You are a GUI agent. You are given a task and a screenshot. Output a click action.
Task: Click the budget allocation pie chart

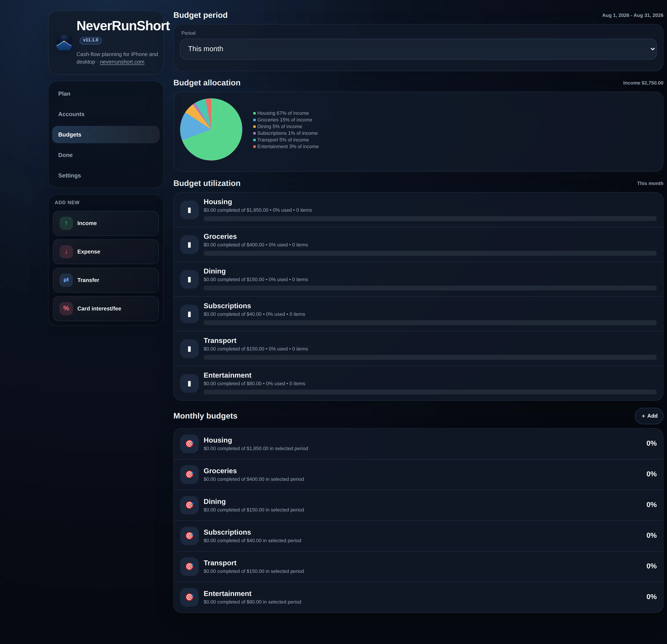211,129
